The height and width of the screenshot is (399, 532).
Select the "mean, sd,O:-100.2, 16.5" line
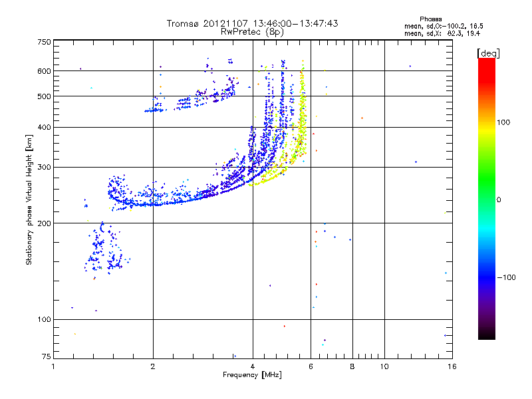[444, 26]
